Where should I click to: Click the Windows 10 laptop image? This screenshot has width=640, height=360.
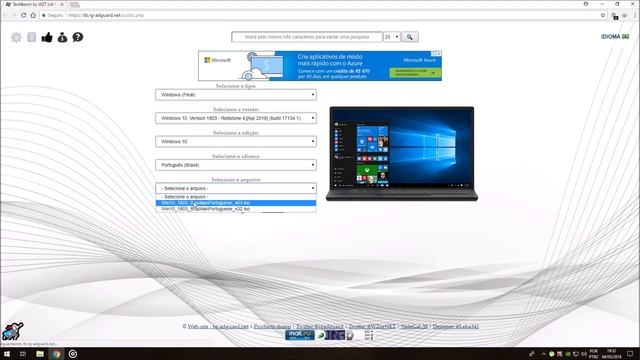(x=402, y=154)
